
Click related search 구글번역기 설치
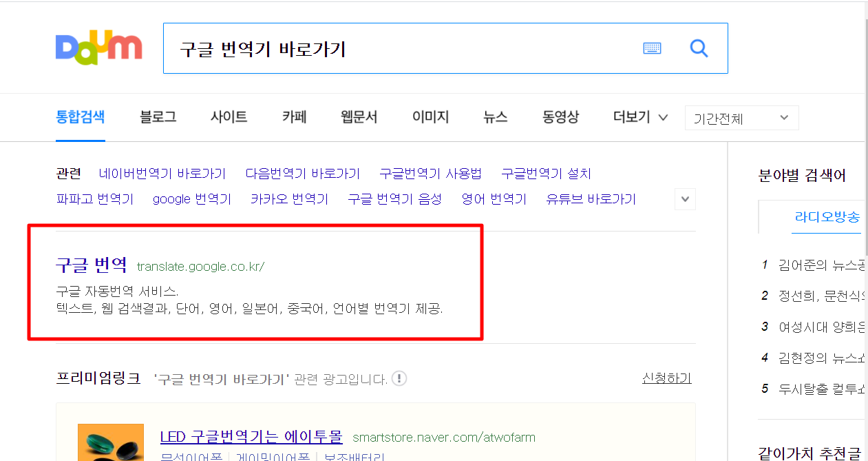pyautogui.click(x=547, y=174)
